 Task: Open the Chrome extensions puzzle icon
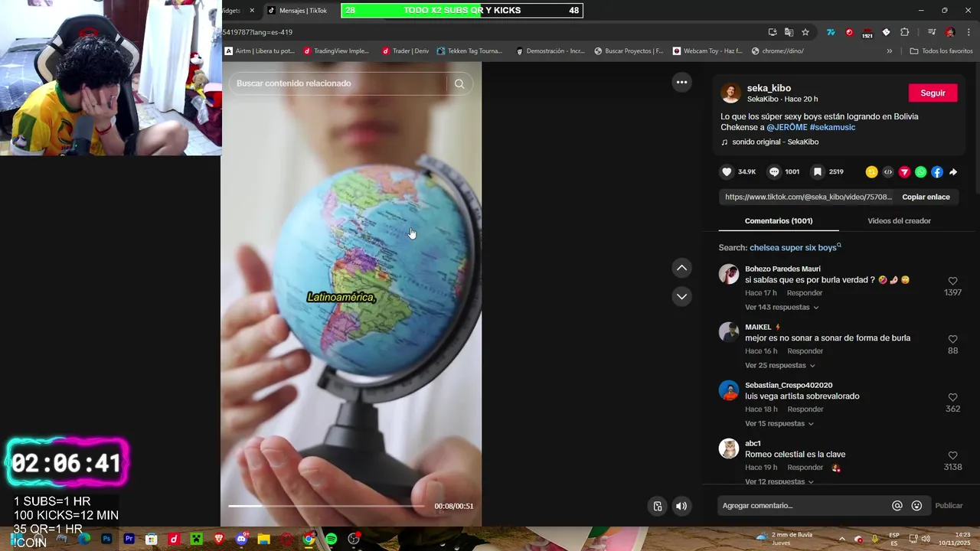[x=905, y=32]
